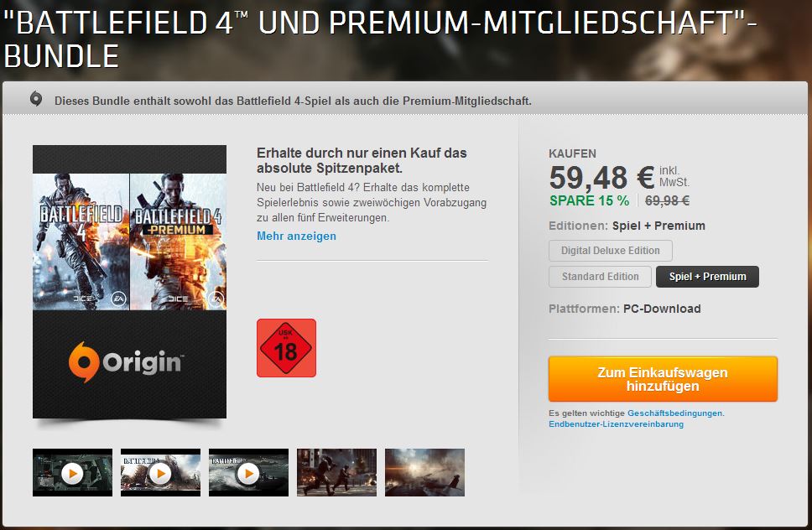Play the third trailer video thumbnail
This screenshot has width=812, height=530.
[x=248, y=472]
